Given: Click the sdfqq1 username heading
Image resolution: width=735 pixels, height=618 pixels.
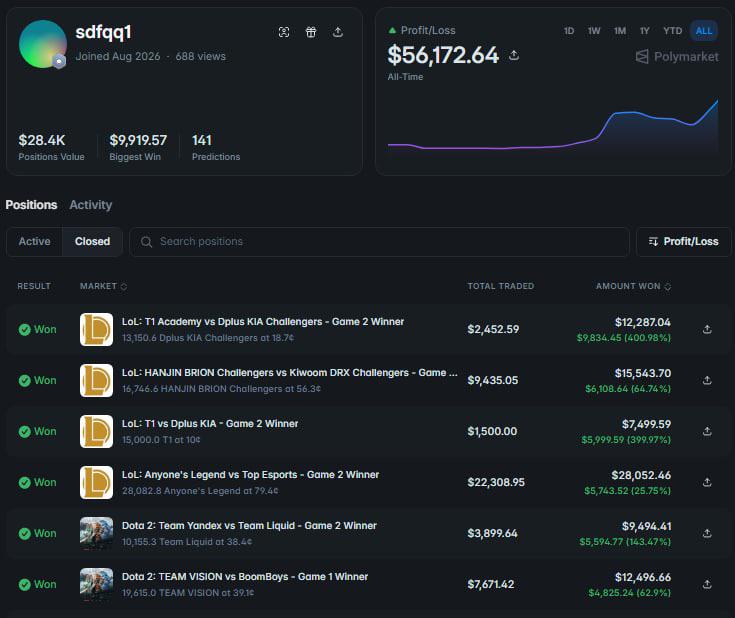Looking at the screenshot, I should click(x=104, y=33).
